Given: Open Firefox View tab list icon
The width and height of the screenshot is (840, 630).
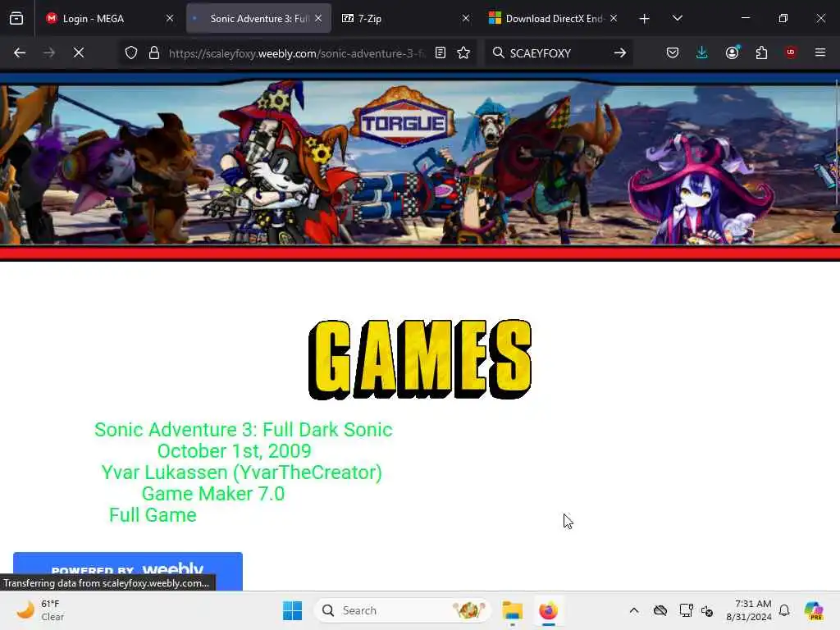Looking at the screenshot, I should 16,19.
